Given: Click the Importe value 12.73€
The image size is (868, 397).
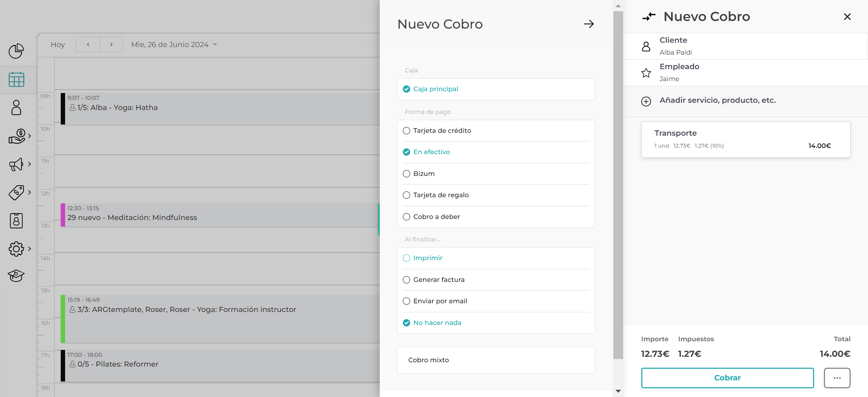Looking at the screenshot, I should click(x=655, y=354).
